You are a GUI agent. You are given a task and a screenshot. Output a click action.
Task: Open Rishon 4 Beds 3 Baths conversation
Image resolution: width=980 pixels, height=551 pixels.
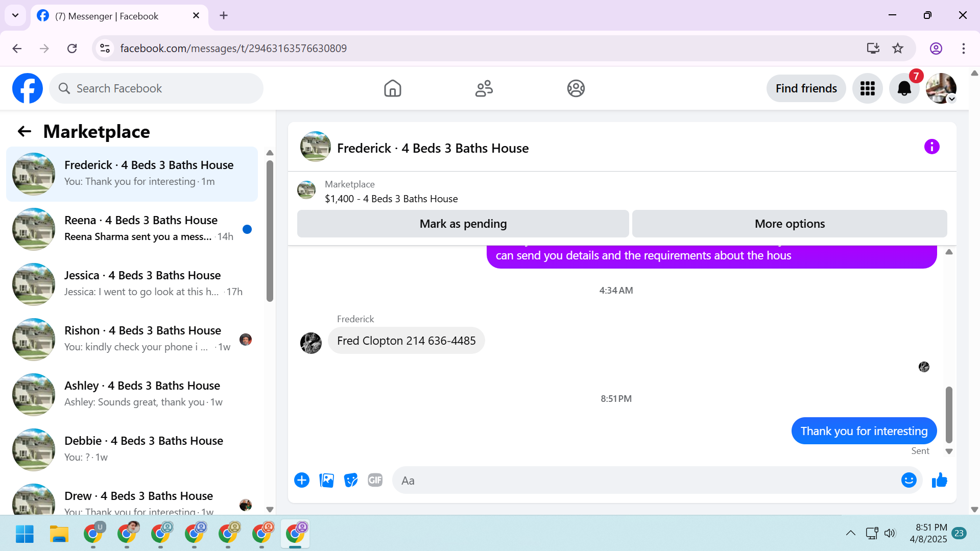pyautogui.click(x=132, y=339)
